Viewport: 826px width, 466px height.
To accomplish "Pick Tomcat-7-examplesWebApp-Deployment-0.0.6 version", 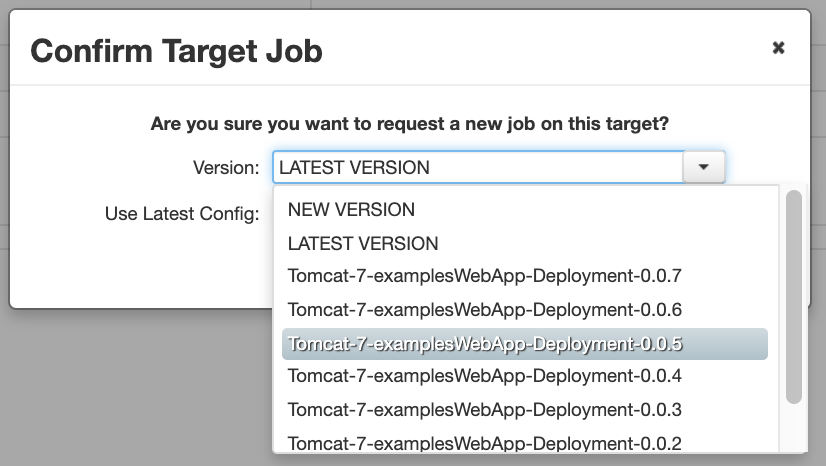I will click(525, 310).
